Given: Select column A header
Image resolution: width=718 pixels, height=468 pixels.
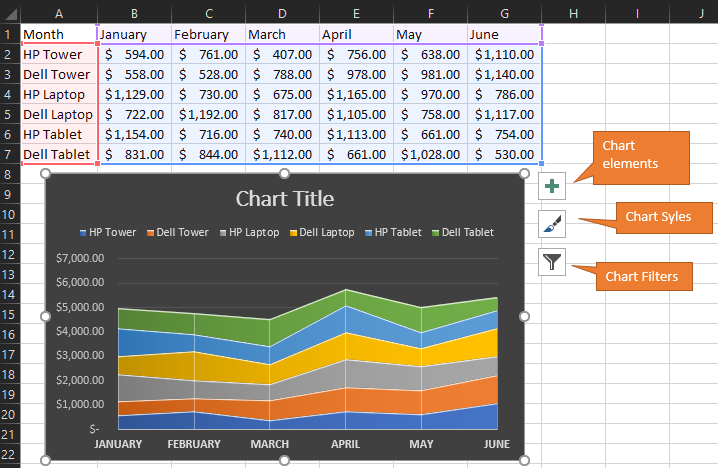Looking at the screenshot, I should pyautogui.click(x=59, y=14).
